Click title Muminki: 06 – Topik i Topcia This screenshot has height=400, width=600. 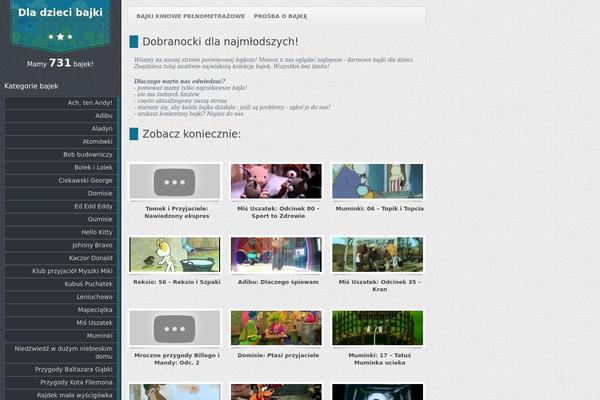(x=380, y=209)
